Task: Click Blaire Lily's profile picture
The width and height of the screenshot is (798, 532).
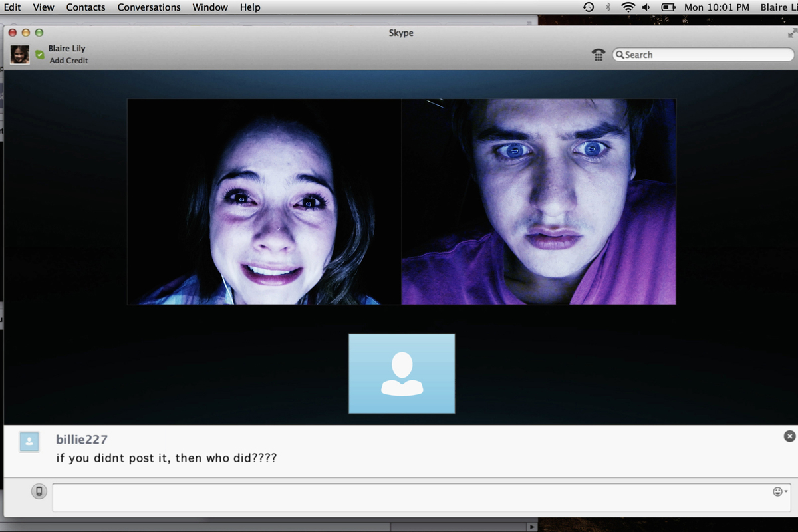Action: click(19, 55)
